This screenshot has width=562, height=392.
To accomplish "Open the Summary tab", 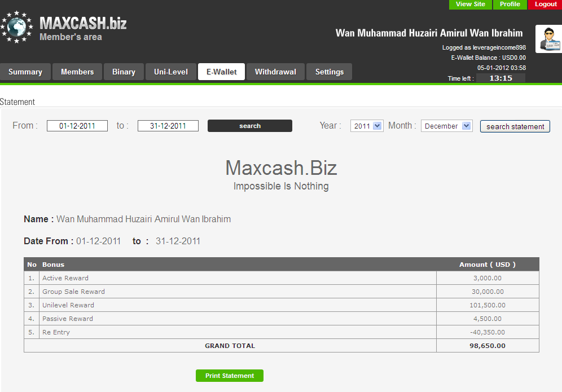I will tap(25, 72).
